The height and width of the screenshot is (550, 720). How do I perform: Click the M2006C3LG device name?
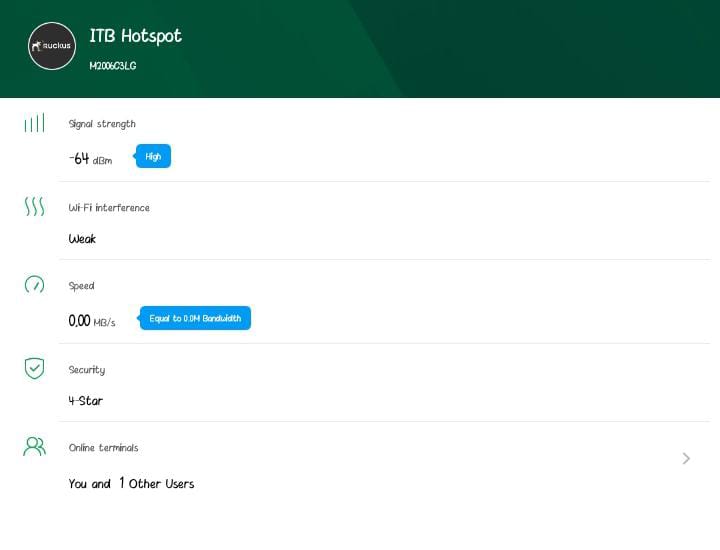tap(112, 66)
